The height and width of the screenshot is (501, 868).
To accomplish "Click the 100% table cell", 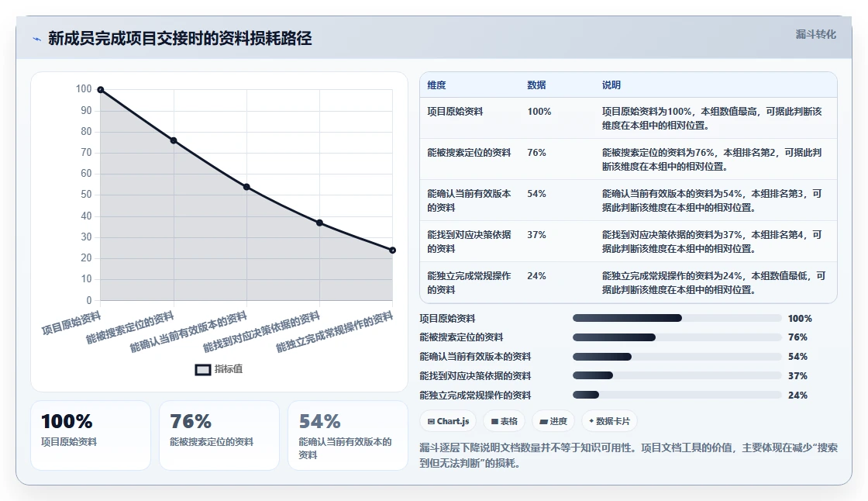I will click(539, 112).
